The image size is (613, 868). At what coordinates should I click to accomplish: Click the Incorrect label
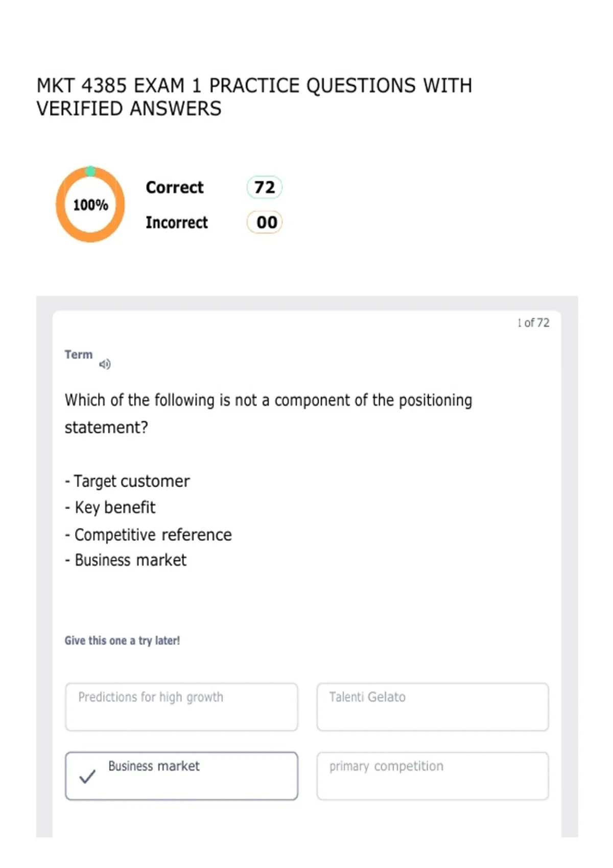(x=177, y=223)
